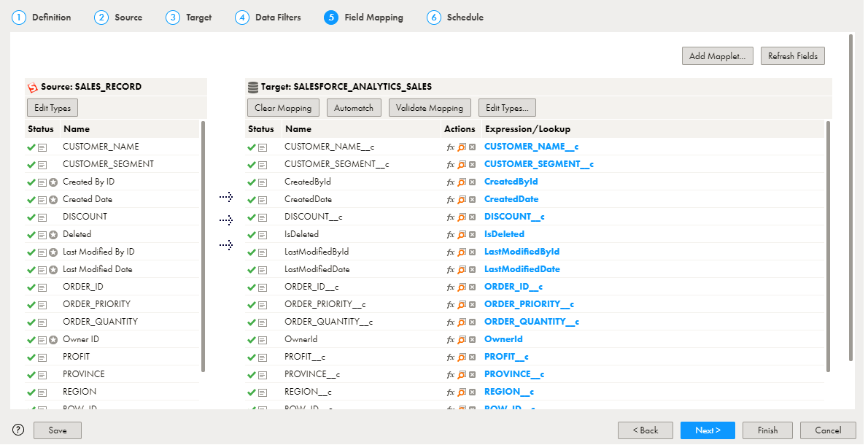This screenshot has width=868, height=445.
Task: Cancel the task wizard
Action: pos(828,430)
